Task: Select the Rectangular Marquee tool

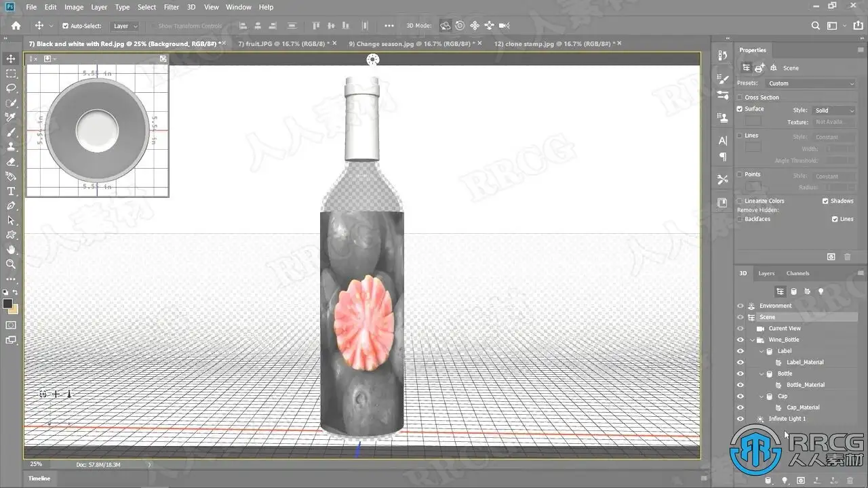Action: [11, 74]
